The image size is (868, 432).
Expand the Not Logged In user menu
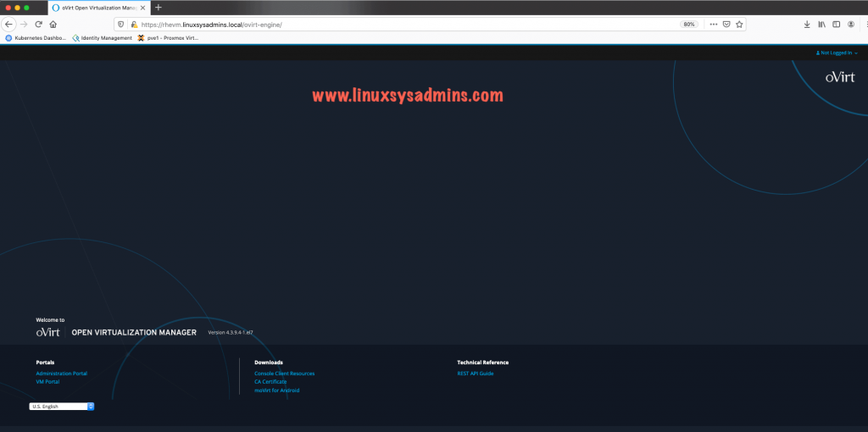836,53
